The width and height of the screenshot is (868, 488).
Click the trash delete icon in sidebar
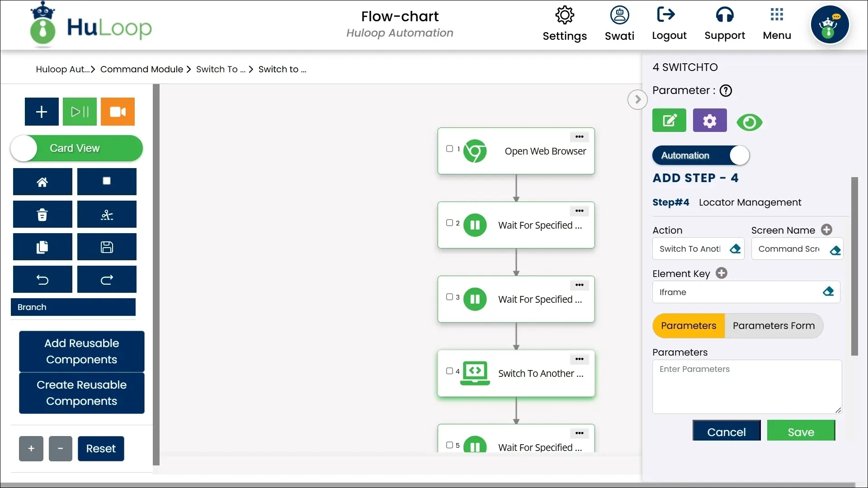[x=42, y=215]
